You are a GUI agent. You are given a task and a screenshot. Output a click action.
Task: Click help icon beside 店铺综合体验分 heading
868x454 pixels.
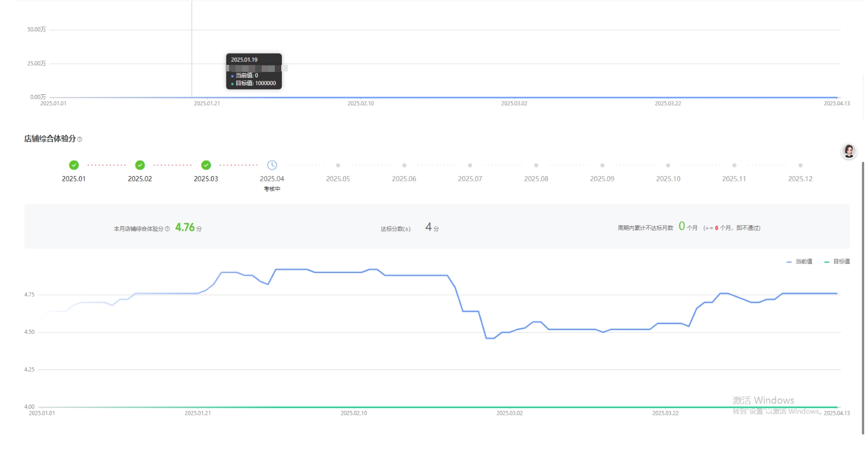(x=80, y=140)
